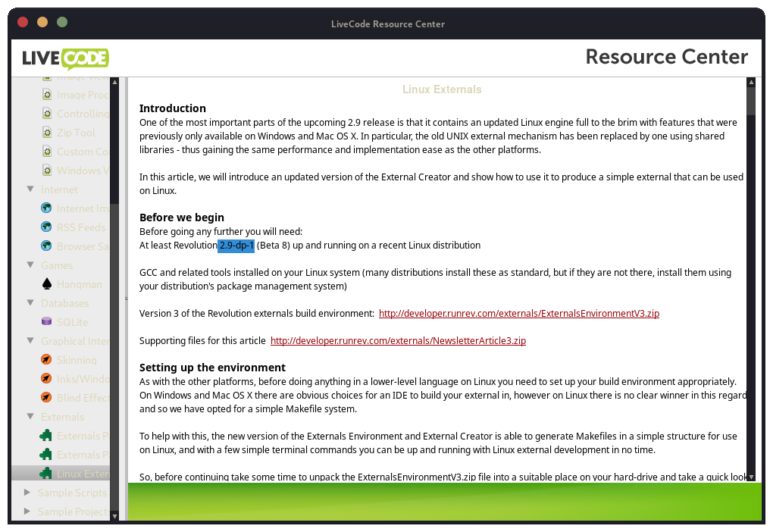Image resolution: width=773 pixels, height=532 pixels.
Task: Click the sidebar scrollbar up arrow
Action: pos(114,82)
